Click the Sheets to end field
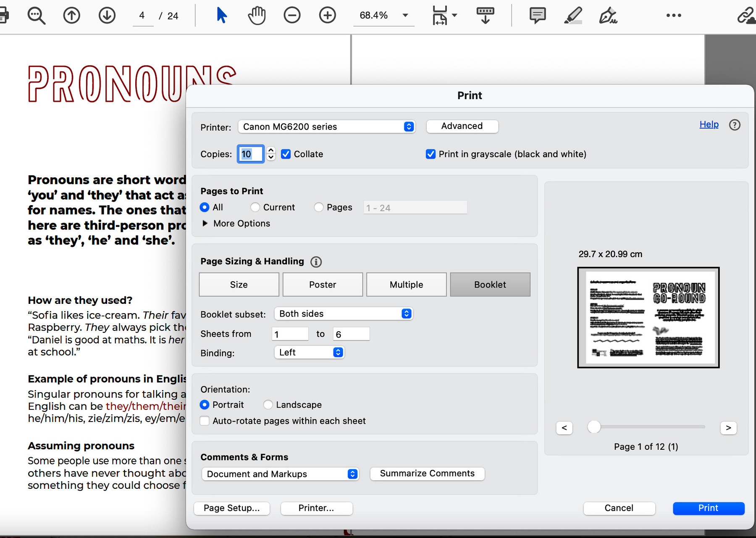Image resolution: width=756 pixels, height=538 pixels. (x=351, y=334)
